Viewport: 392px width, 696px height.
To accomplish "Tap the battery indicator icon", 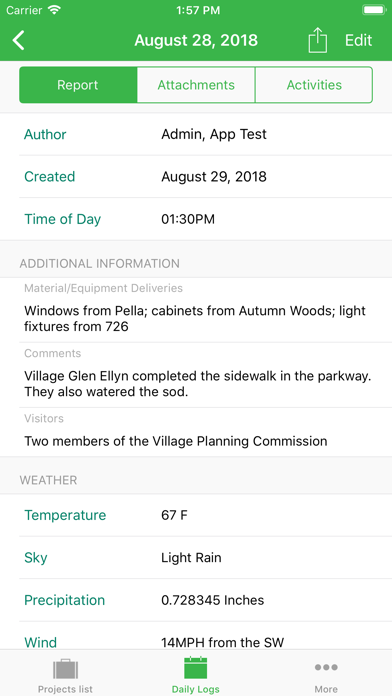I will pos(374,10).
